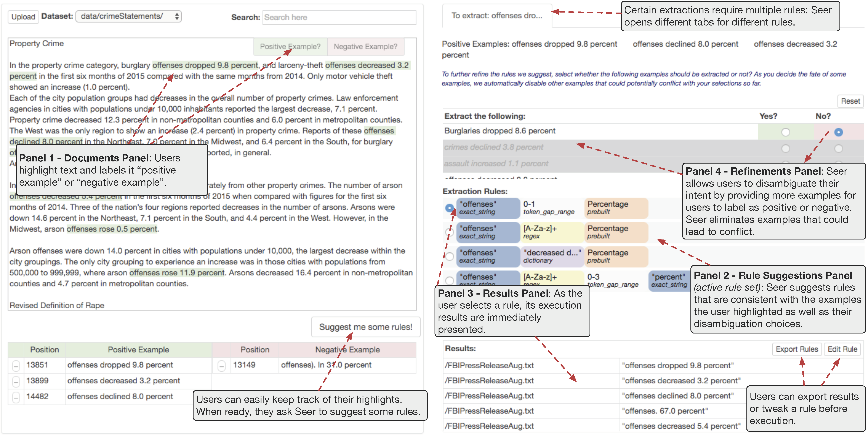
Task: Select rule with 0-1 token_gap_range
Action: tap(449, 208)
